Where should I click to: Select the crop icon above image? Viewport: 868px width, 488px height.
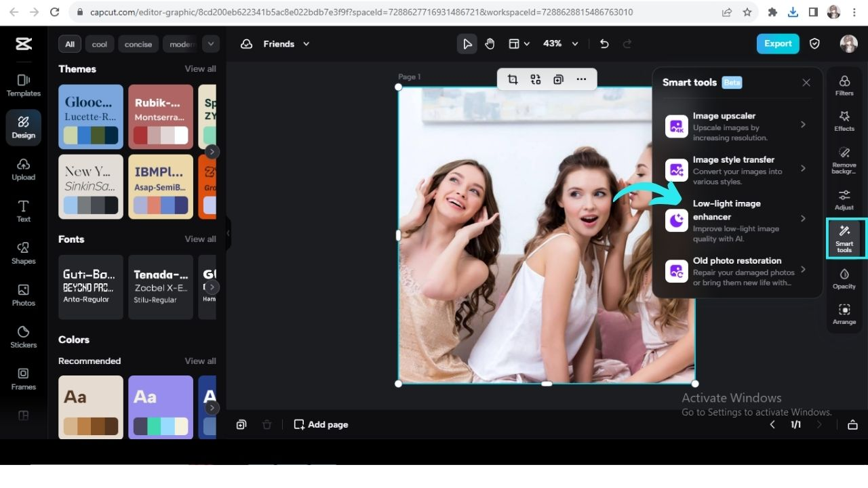click(x=513, y=79)
